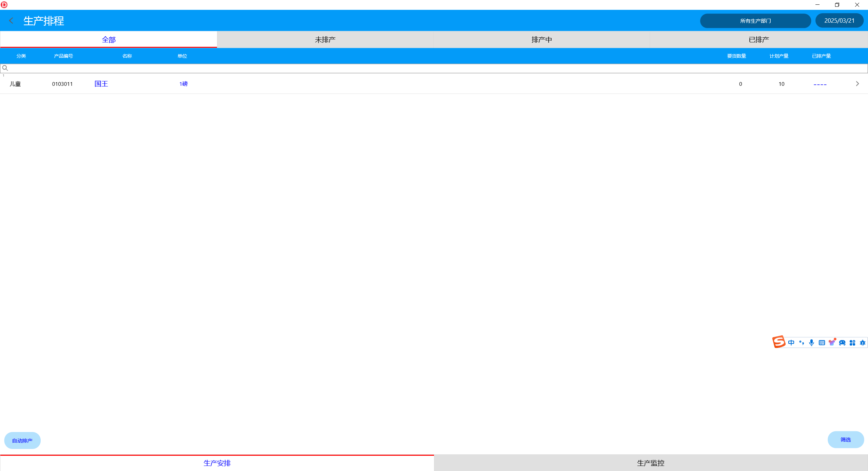Switch to the 生产监控 bottom tab
This screenshot has width=868, height=471.
650,463
